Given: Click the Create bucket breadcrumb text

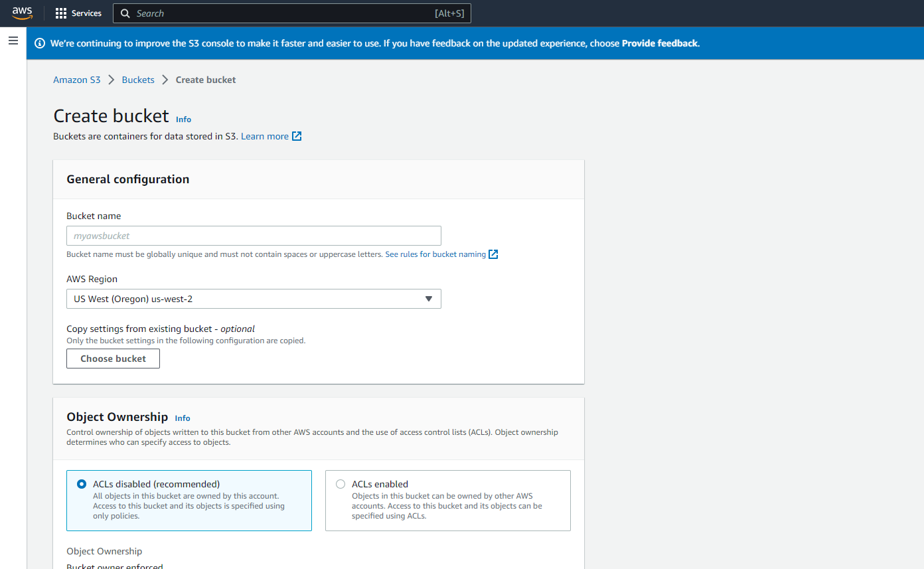Looking at the screenshot, I should 206,80.
